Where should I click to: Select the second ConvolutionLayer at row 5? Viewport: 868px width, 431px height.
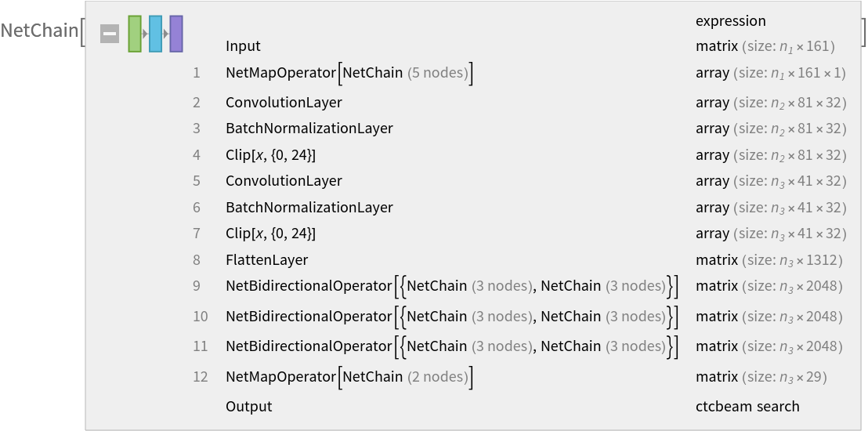284,181
